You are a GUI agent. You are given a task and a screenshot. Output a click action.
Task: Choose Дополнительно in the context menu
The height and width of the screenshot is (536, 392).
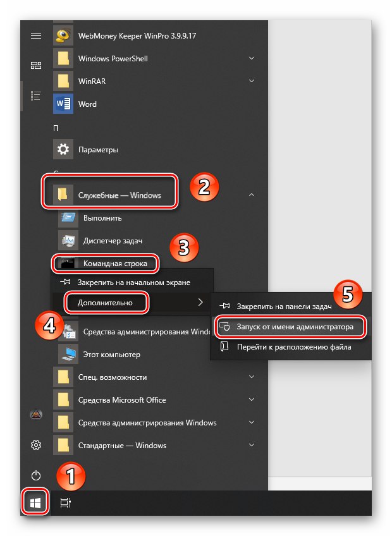(132, 302)
